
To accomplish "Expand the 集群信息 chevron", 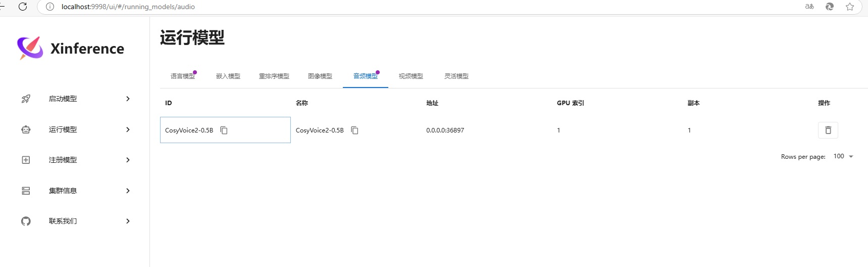I will [128, 191].
